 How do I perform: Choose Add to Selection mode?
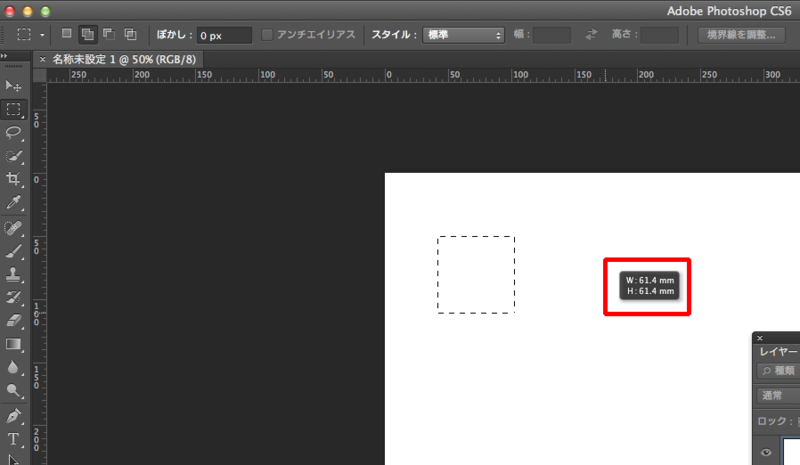click(x=88, y=34)
